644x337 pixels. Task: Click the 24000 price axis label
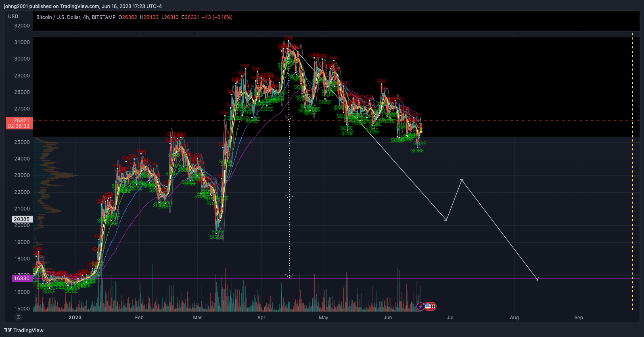[x=22, y=159]
